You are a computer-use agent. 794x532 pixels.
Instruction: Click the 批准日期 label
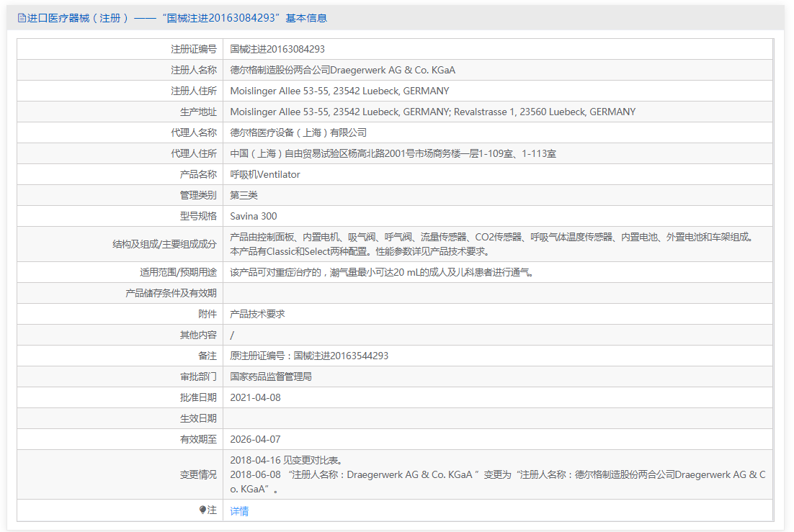coord(198,397)
